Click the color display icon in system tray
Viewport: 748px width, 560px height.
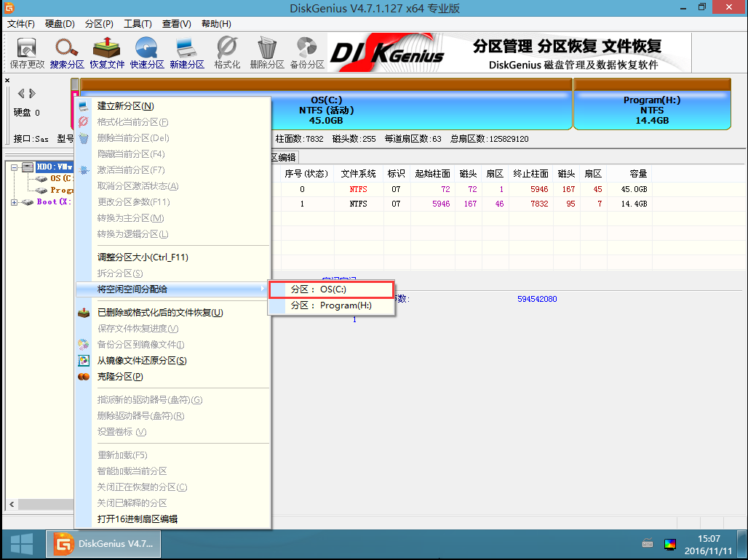pos(669,544)
